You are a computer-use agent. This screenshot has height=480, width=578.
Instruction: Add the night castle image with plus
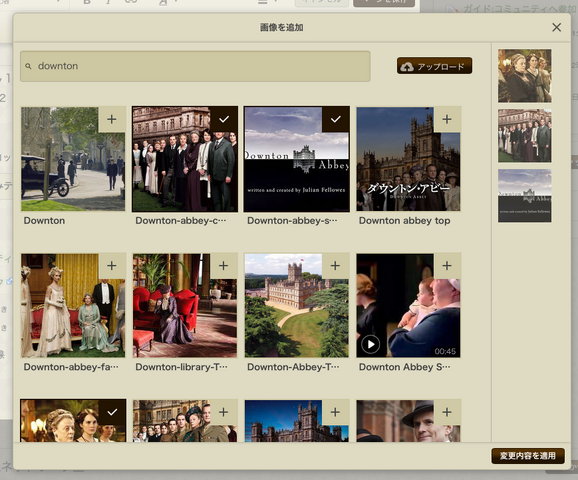[x=335, y=412]
